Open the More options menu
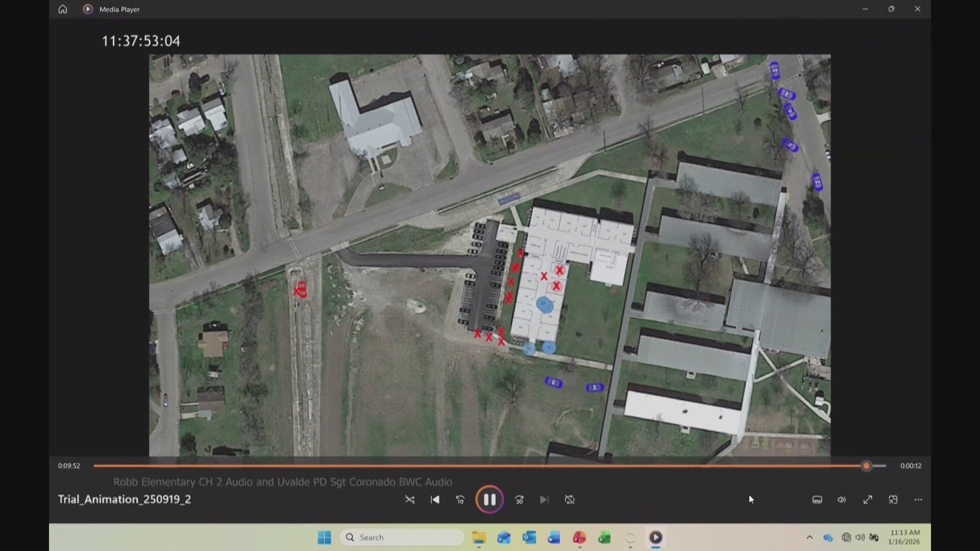The width and height of the screenshot is (980, 551). pyautogui.click(x=918, y=499)
